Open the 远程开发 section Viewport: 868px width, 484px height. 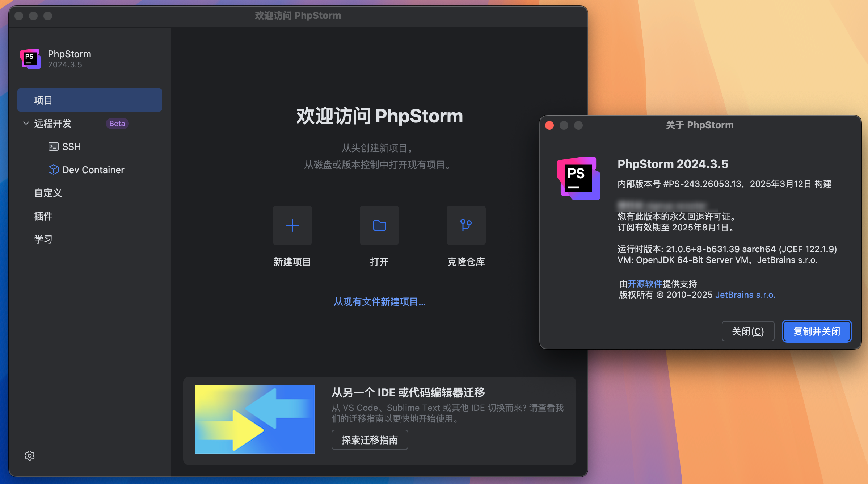[53, 123]
